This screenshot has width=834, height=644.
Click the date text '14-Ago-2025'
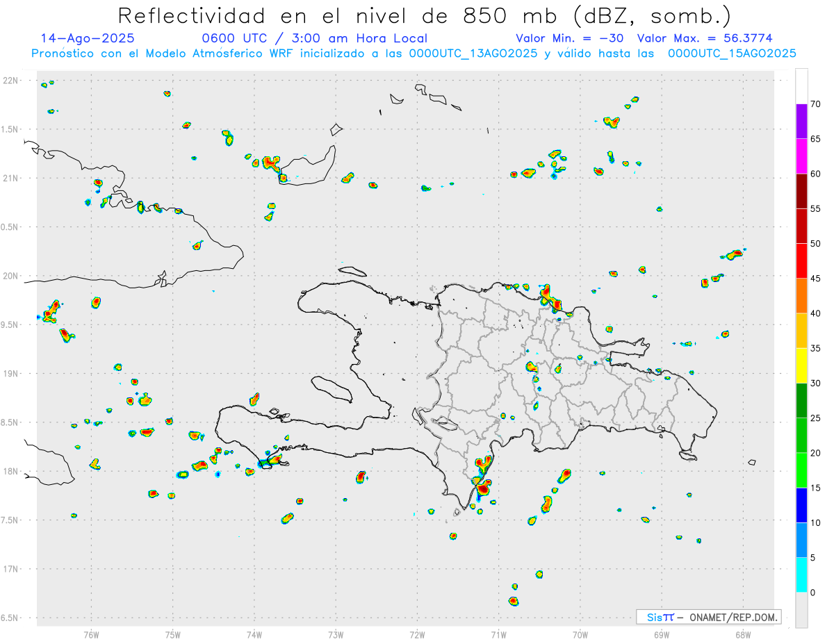[88, 38]
